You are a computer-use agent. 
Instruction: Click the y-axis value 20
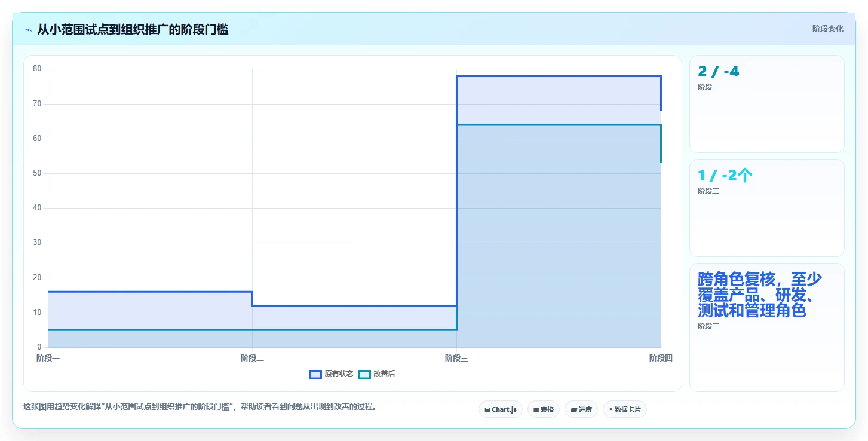tap(37, 278)
